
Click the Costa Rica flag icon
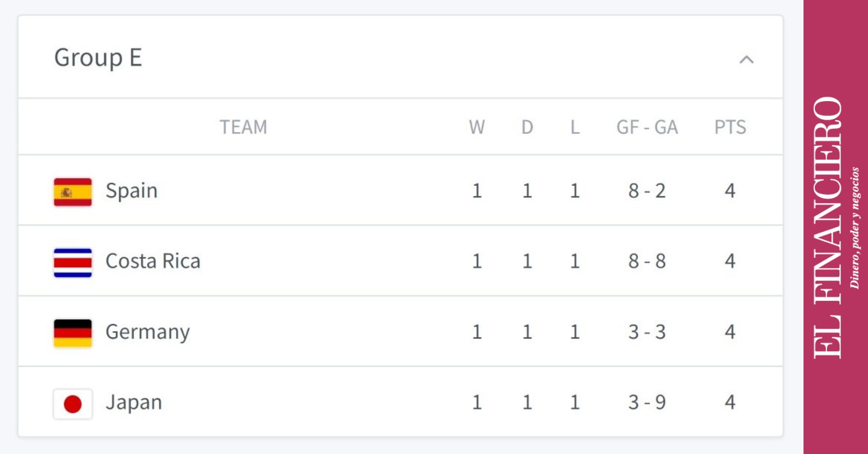73,262
